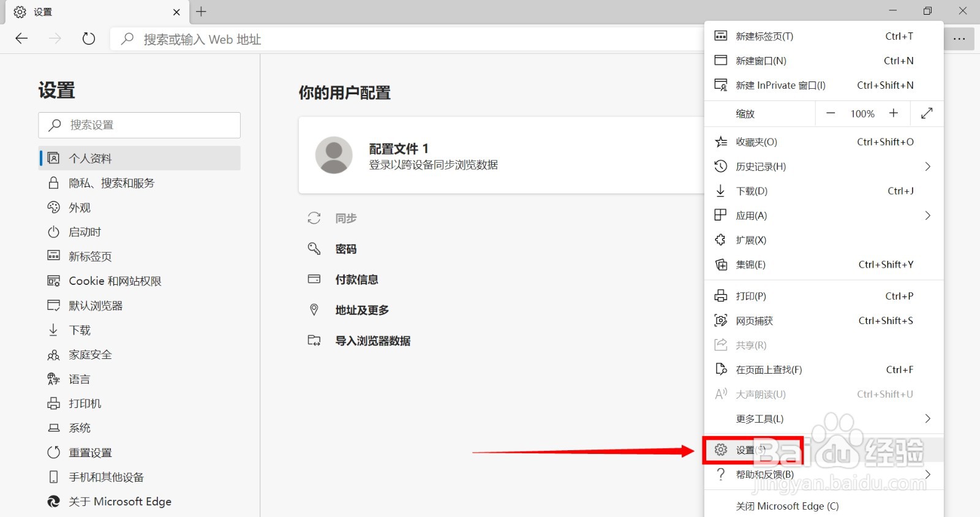
Task: Open a new tab with plus button
Action: point(201,12)
